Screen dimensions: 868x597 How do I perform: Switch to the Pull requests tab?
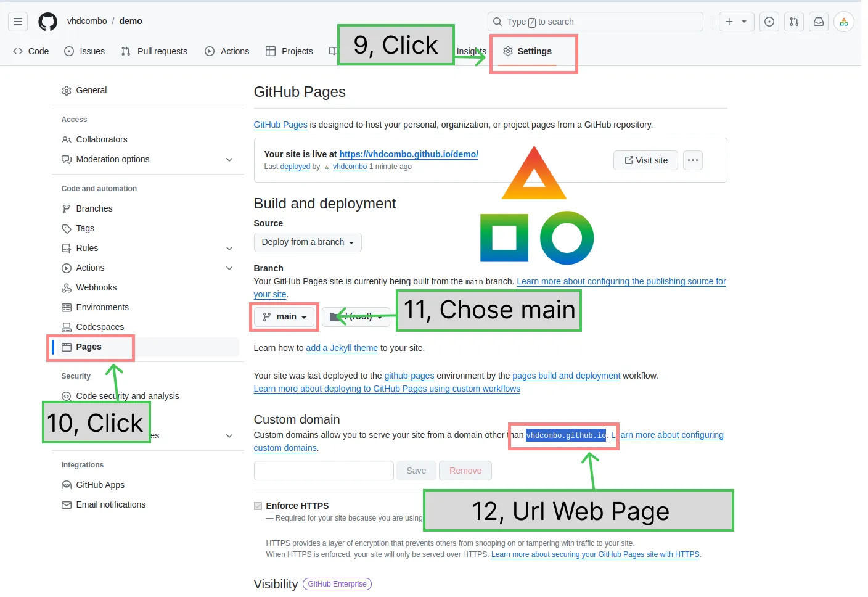[x=154, y=51]
